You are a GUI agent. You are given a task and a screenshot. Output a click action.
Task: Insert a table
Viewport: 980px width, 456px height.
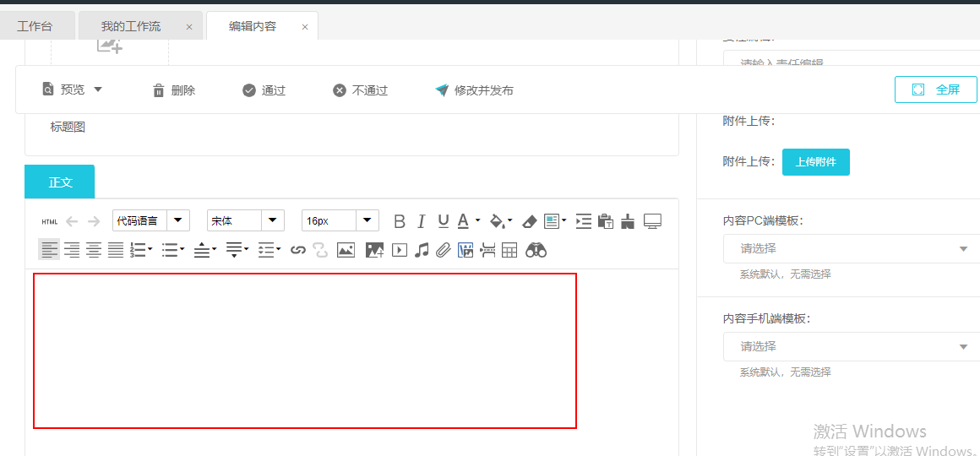510,251
